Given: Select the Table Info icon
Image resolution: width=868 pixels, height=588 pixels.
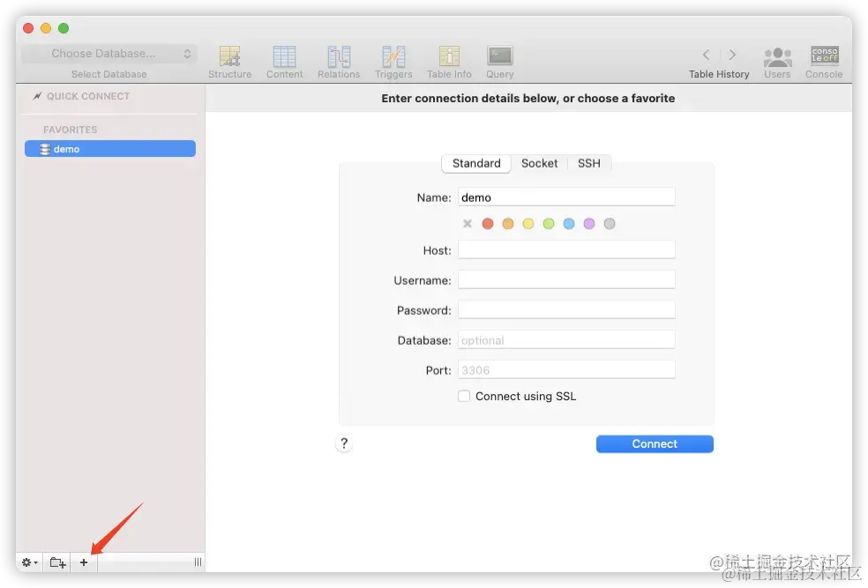Looking at the screenshot, I should [x=448, y=55].
